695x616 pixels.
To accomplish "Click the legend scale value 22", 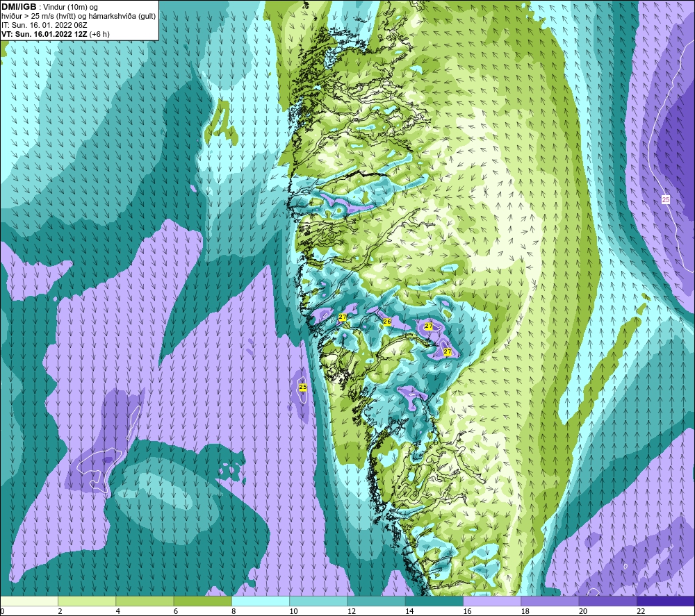I will point(641,612).
